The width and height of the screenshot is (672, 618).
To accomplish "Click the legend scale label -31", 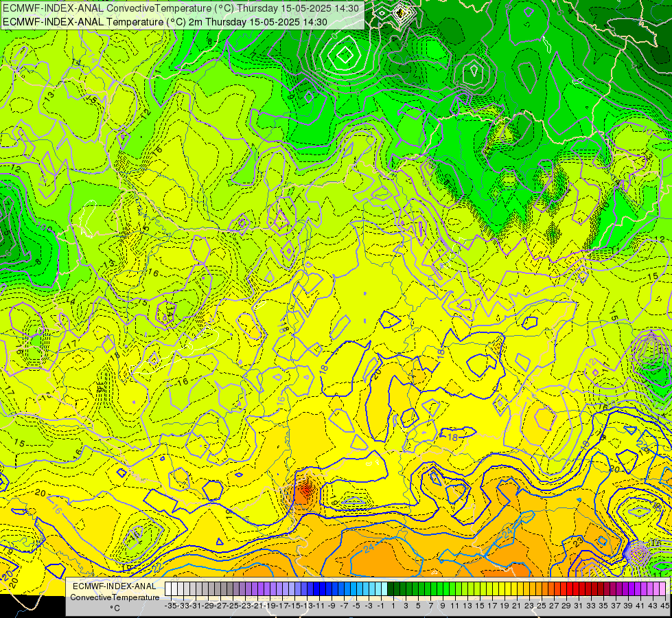I will point(196,606).
